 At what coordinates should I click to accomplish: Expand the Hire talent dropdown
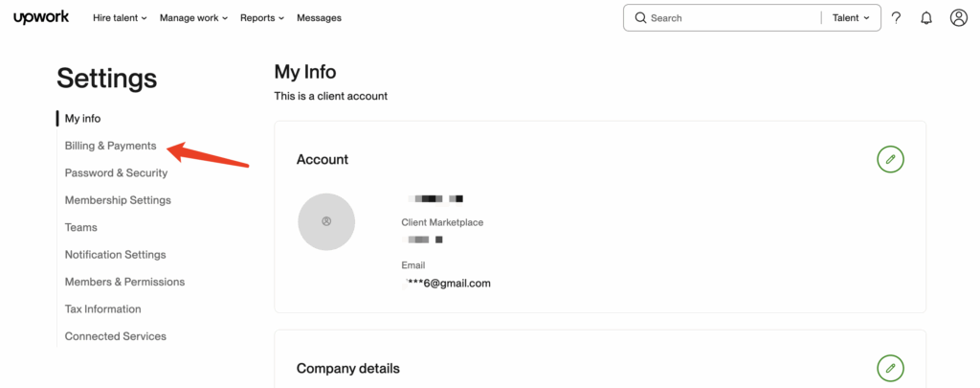120,17
